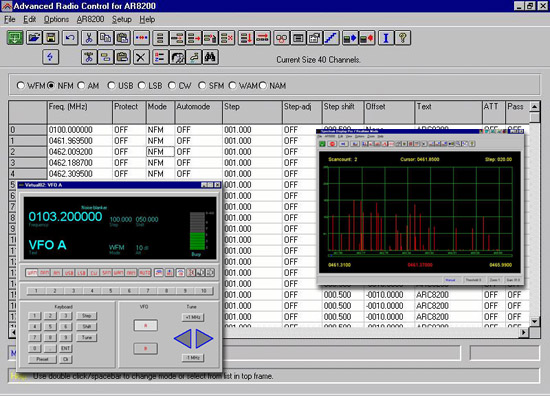
Task: Click the Step button on Virtual82 keyboard
Action: tap(87, 316)
